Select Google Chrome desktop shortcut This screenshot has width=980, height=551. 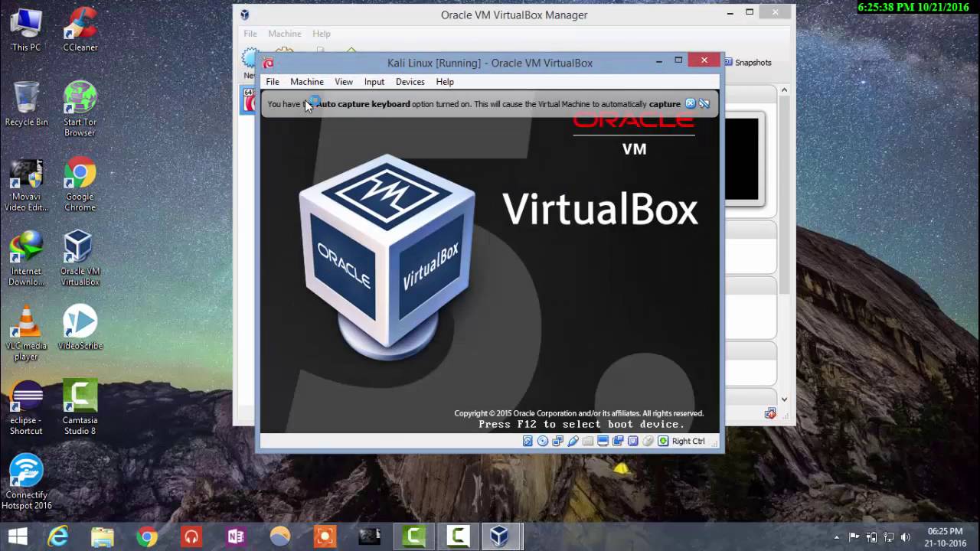(80, 185)
